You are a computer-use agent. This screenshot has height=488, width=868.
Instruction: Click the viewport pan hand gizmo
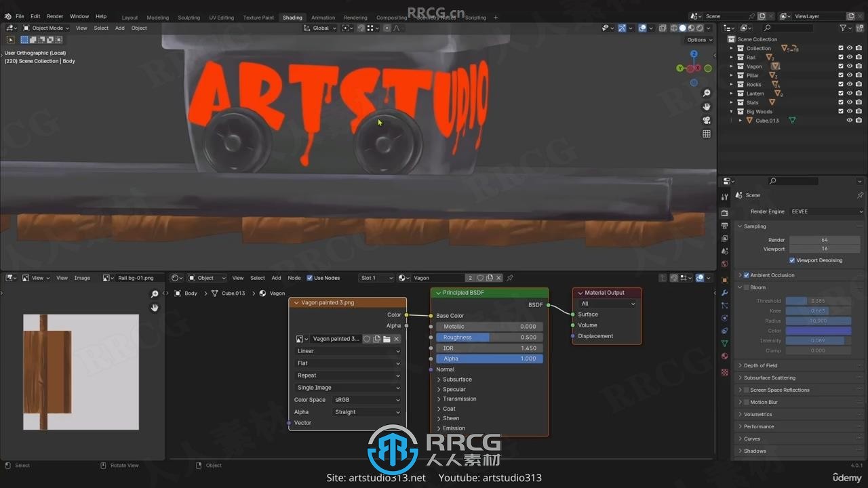tap(707, 107)
